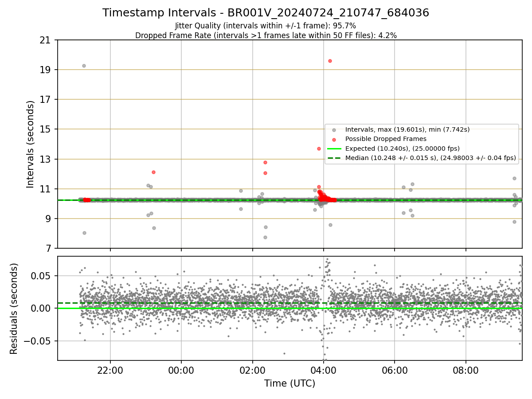Screen dimensions: 532x399
Task: Click the lowest gray point near 7.7 seconds
Action: click(265, 237)
